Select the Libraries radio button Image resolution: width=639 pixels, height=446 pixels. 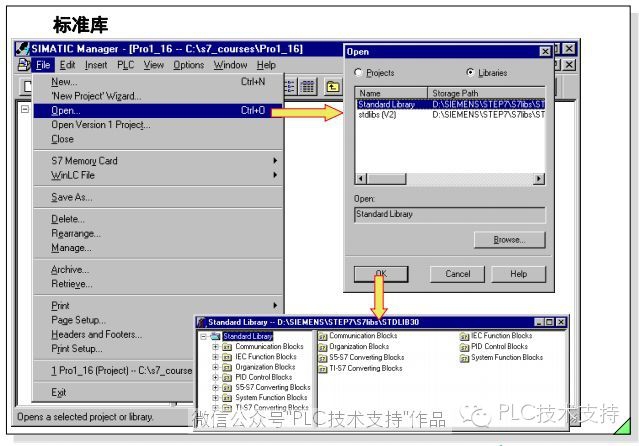pos(470,72)
